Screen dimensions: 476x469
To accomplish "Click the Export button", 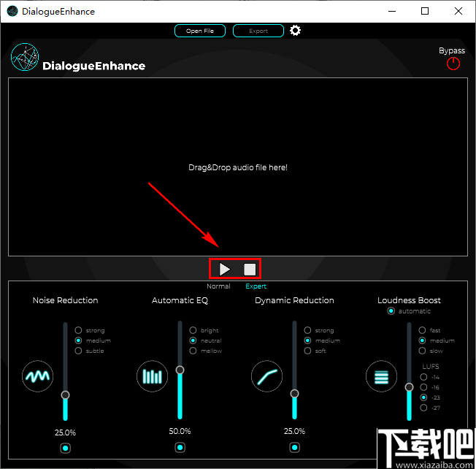I will [x=258, y=31].
